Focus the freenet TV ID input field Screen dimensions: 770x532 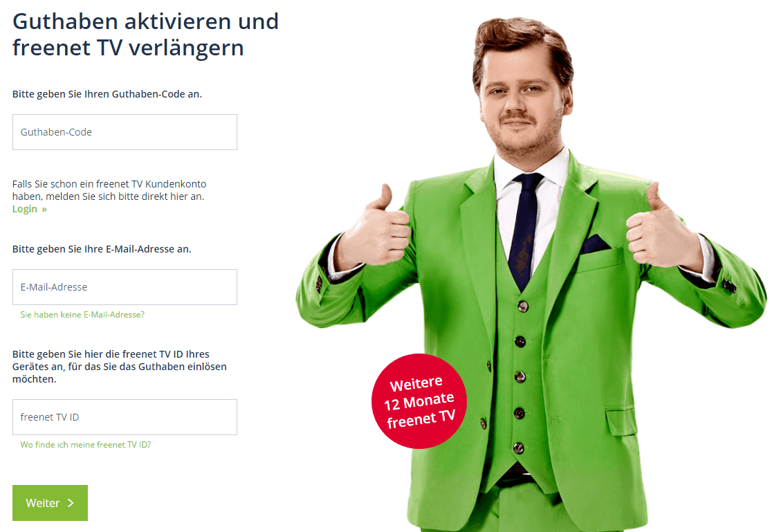tap(125, 417)
